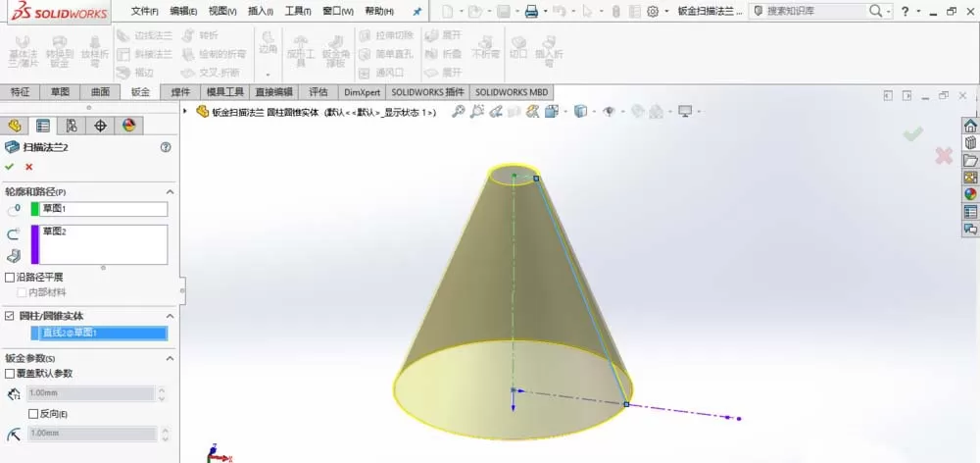Screen dimensions: 980x463
Task: Open the ConfigurationManager tab icon
Action: (72, 126)
